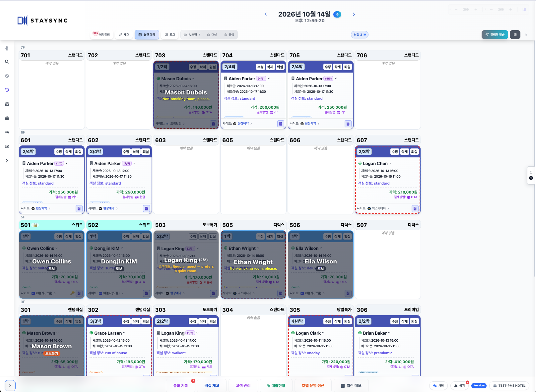Open 통화 기록 bottom tab
The image size is (536, 392).
pyautogui.click(x=180, y=385)
